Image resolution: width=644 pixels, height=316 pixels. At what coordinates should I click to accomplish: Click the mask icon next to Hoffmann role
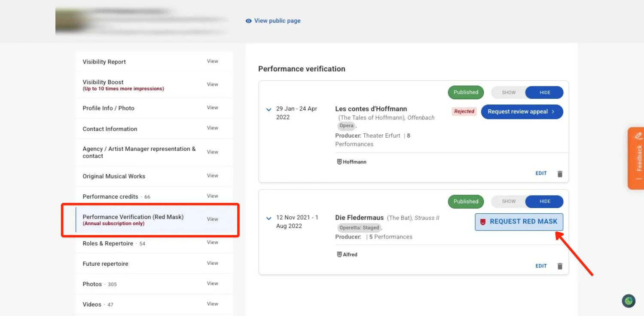pos(339,162)
